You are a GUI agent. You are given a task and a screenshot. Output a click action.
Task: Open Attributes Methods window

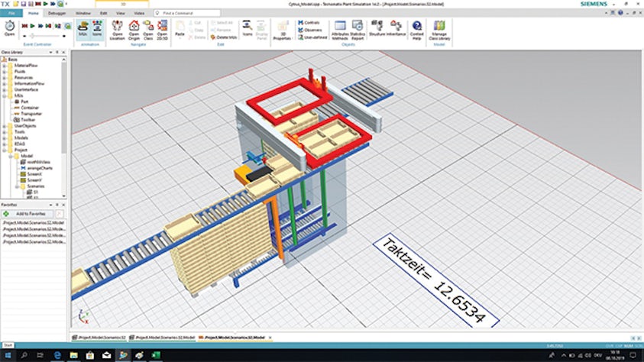(340, 30)
